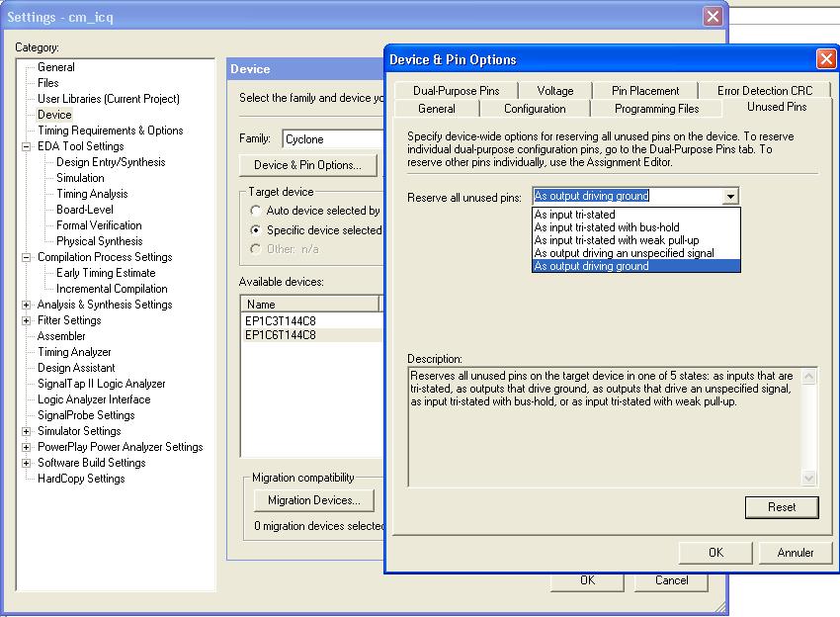The height and width of the screenshot is (617, 840).
Task: Select Device in Category tree
Action: [x=54, y=115]
